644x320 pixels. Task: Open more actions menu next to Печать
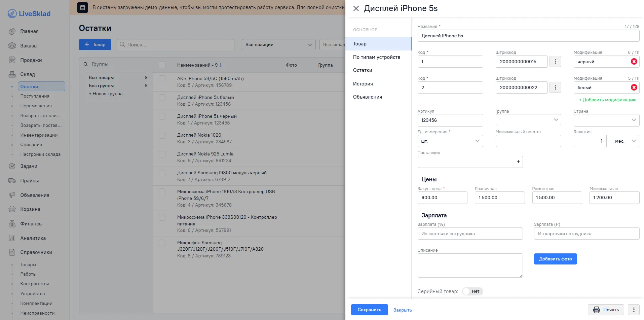[634, 310]
